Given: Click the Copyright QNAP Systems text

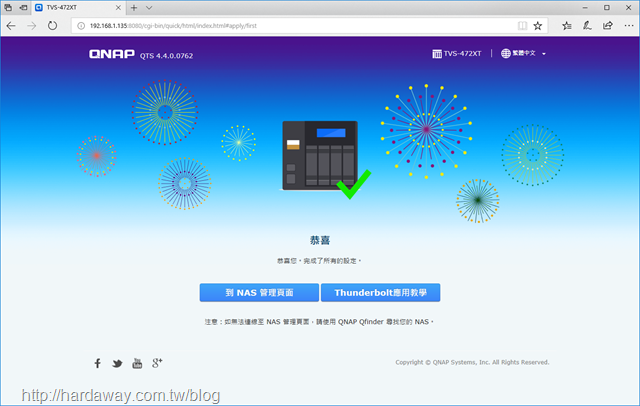Looking at the screenshot, I should pyautogui.click(x=472, y=362).
